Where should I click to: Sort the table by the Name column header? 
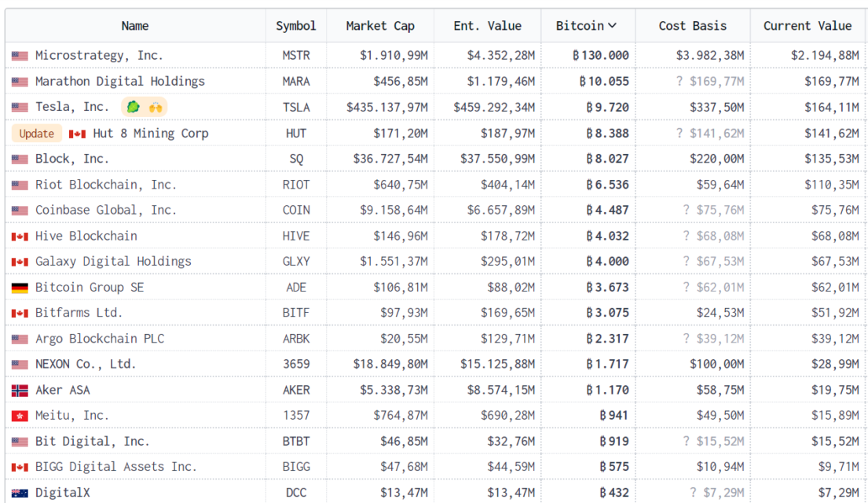pyautogui.click(x=135, y=25)
